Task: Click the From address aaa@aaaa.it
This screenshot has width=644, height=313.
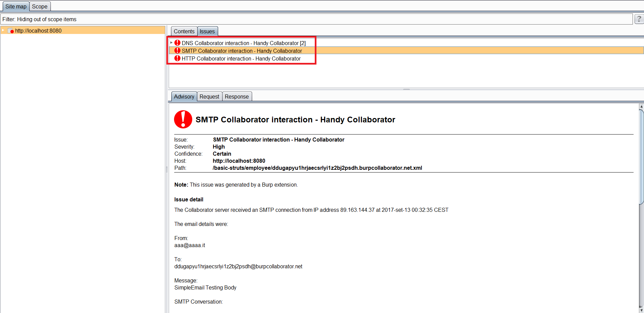Action: coord(190,245)
